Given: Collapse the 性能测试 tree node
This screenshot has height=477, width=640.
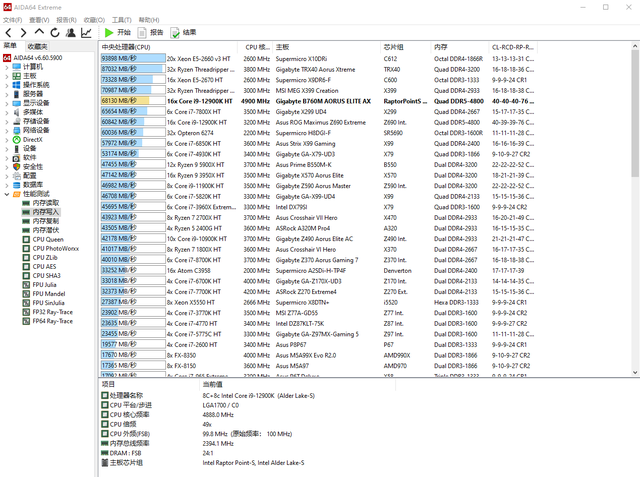Looking at the screenshot, I should (6, 194).
